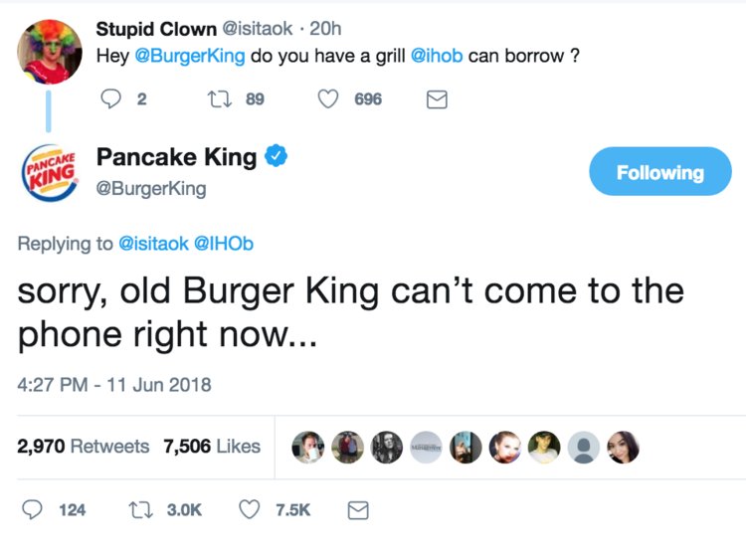Open Stupid Clown's profile avatar
The image size is (746, 560).
point(50,51)
